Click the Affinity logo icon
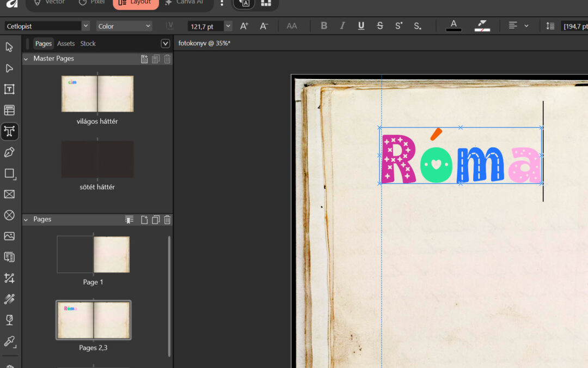The height and width of the screenshot is (368, 588). [x=12, y=3]
